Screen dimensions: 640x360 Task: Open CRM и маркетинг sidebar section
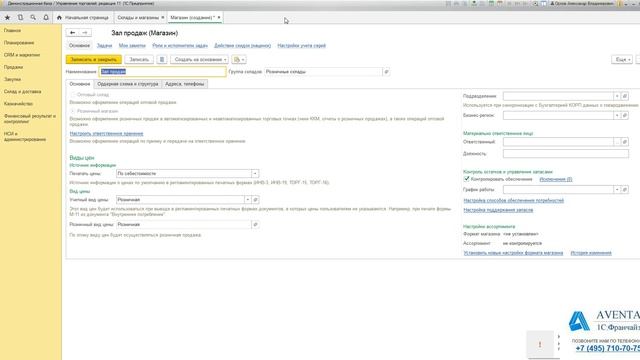[x=22, y=55]
